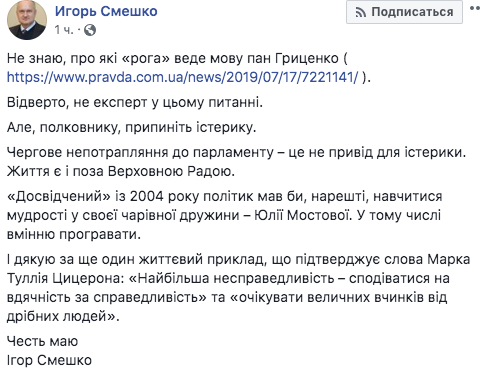Click the sentence 'Відверто, не експерт у цьому питанні'

[x=135, y=102]
